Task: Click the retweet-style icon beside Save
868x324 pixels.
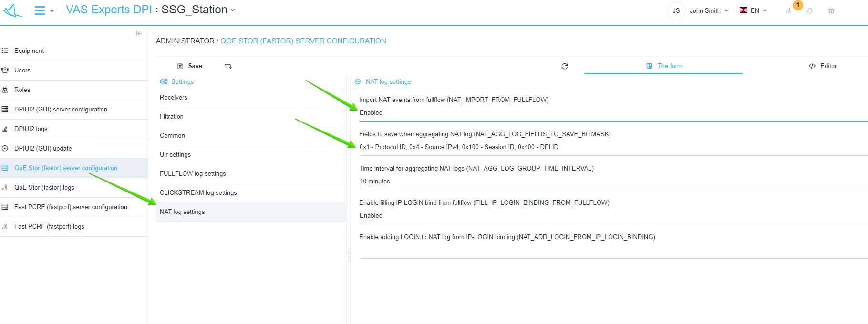Action: tap(228, 66)
